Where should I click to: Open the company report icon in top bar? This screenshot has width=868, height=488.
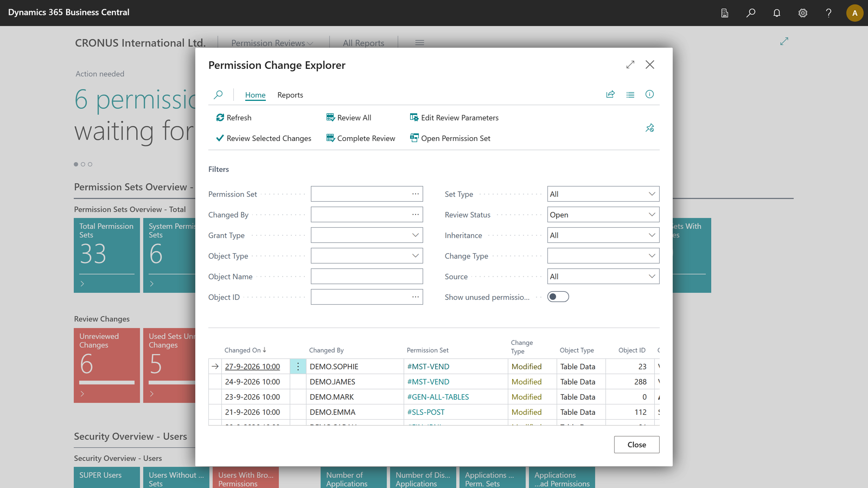(725, 13)
